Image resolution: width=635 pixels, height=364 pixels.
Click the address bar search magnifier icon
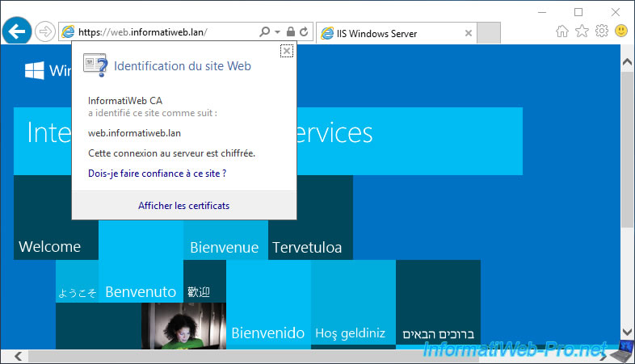264,31
